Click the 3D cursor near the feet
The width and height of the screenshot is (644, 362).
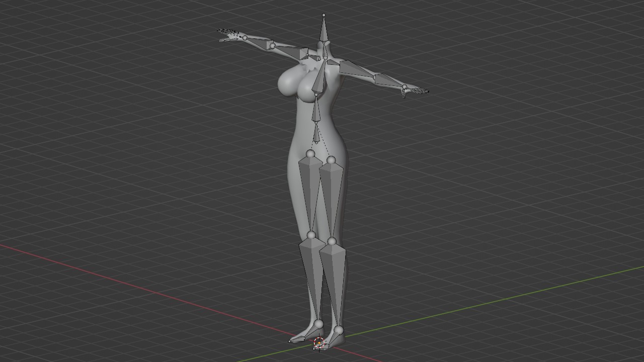tap(319, 344)
